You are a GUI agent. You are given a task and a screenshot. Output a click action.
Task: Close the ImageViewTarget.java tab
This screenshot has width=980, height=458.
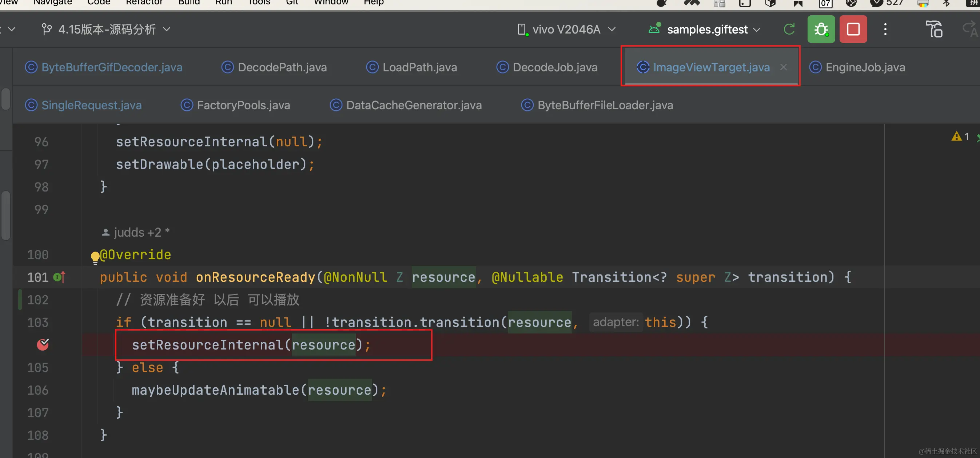783,67
